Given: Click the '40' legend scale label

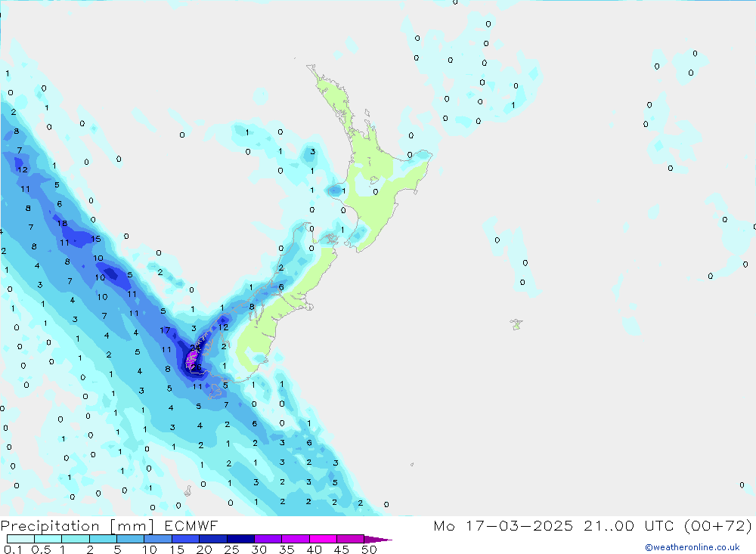Looking at the screenshot, I should pyautogui.click(x=314, y=549).
